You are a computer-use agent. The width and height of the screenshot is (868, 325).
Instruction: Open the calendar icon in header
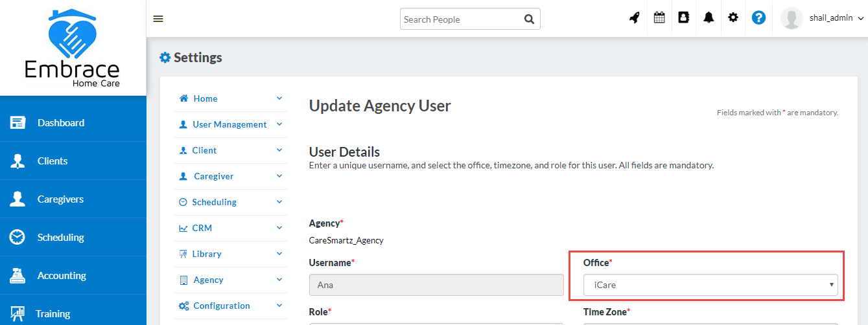click(659, 18)
